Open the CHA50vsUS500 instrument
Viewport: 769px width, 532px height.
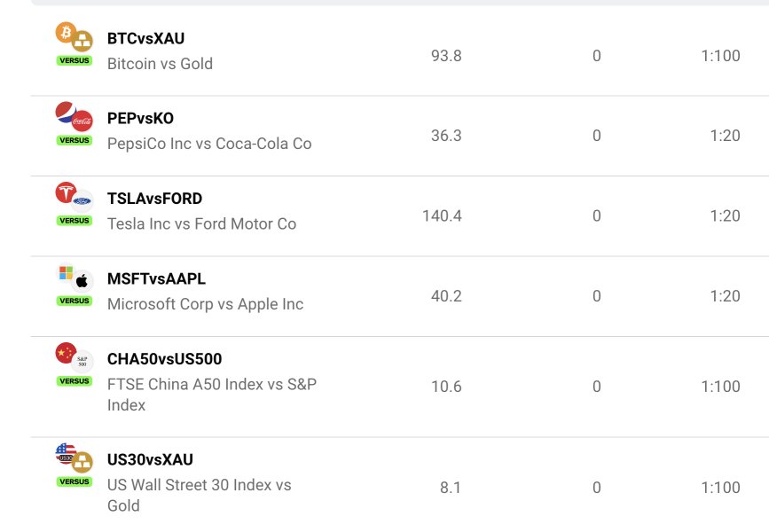[164, 359]
